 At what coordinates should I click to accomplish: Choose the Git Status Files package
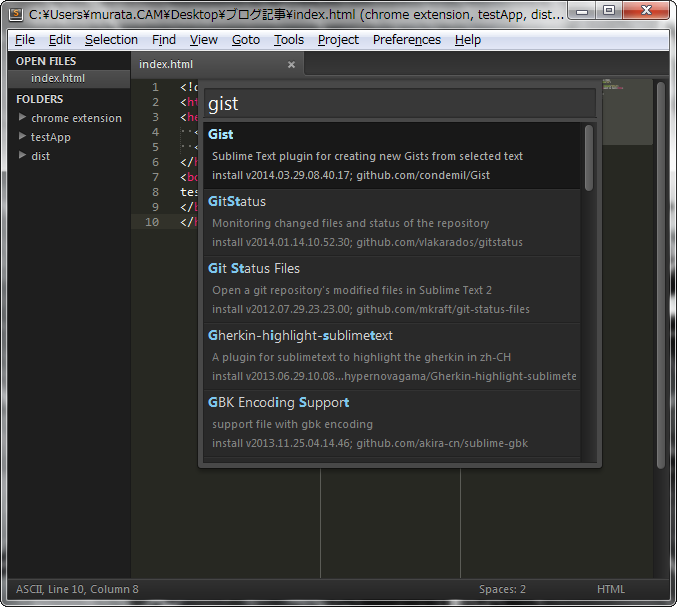click(392, 290)
